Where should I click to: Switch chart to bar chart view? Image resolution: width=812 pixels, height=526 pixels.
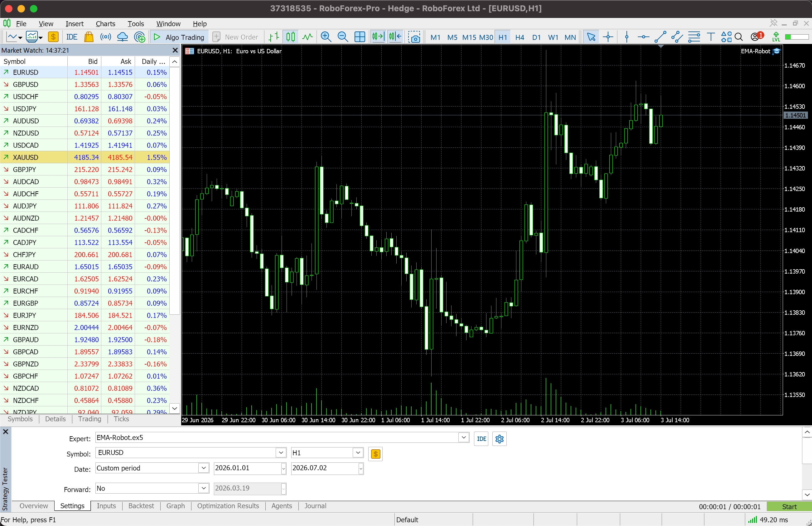pyautogui.click(x=273, y=37)
